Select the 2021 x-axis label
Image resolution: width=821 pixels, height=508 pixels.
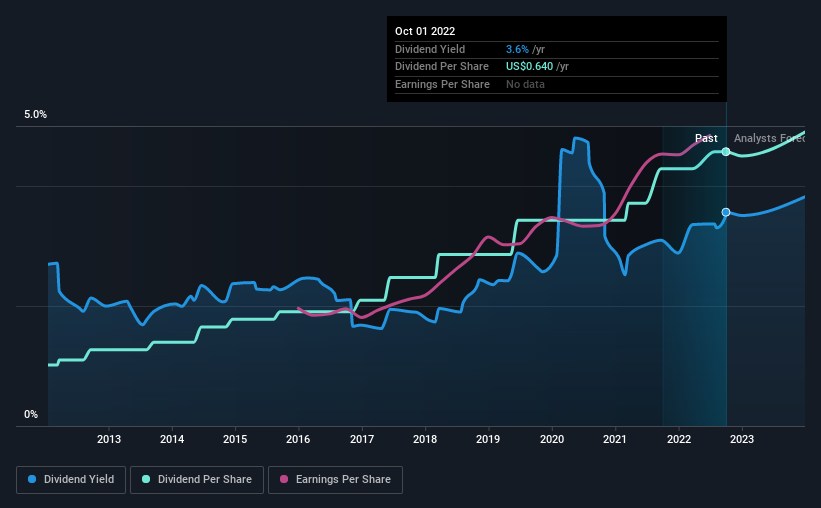click(615, 439)
